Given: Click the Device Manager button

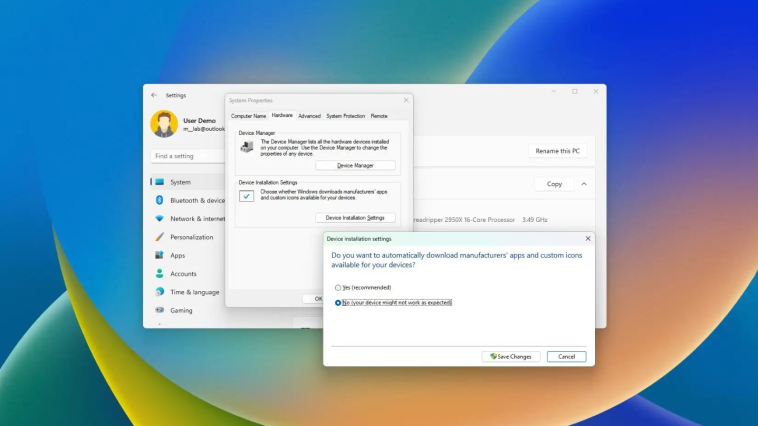Looking at the screenshot, I should [x=355, y=165].
